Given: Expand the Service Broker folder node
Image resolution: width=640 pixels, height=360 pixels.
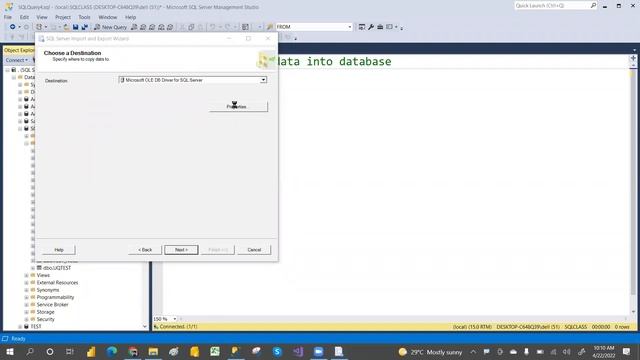Looking at the screenshot, I should [27, 305].
